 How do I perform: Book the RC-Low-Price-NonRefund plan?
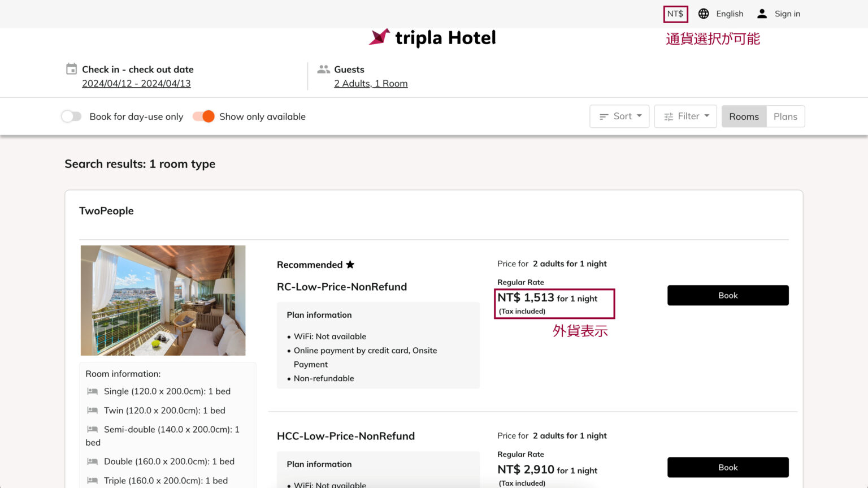(x=728, y=295)
